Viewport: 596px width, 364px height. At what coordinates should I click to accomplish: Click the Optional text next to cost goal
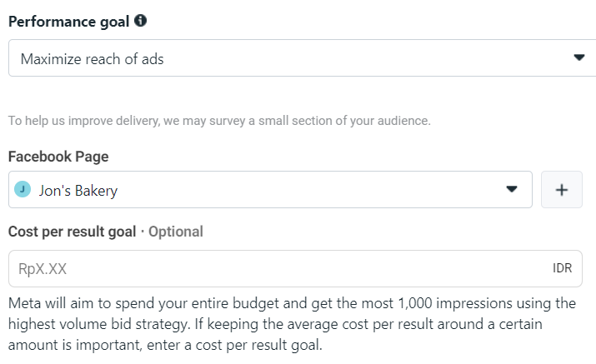coord(175,232)
